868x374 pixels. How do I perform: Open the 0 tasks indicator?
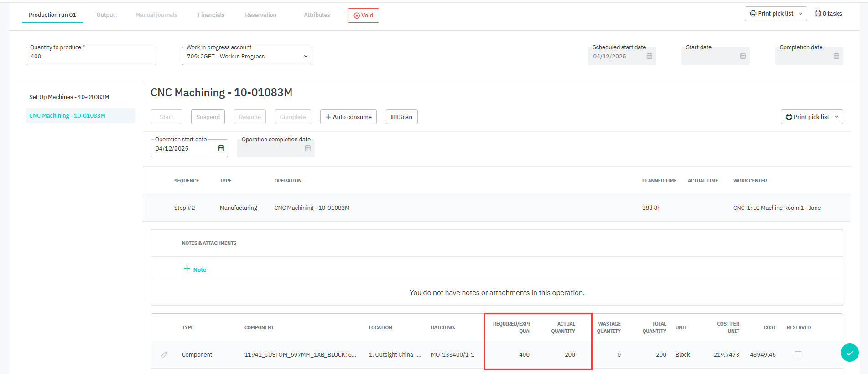click(828, 14)
